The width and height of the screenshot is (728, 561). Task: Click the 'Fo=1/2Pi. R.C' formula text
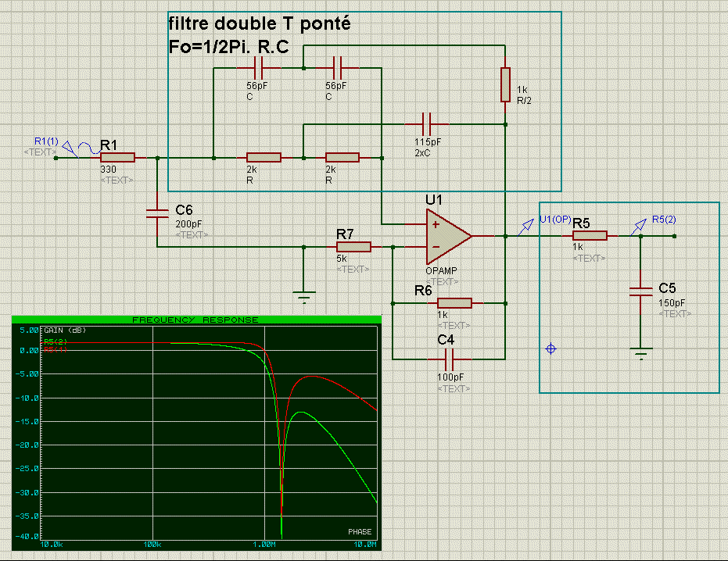pyautogui.click(x=229, y=47)
